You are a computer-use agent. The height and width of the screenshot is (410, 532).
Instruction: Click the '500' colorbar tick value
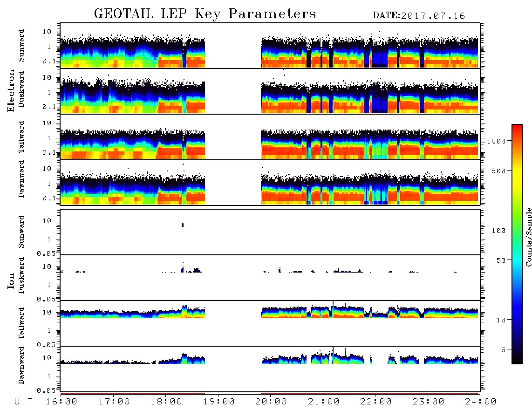click(498, 171)
